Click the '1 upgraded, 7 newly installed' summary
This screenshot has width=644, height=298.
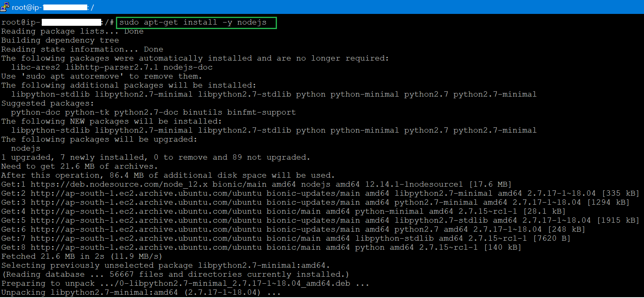pos(74,158)
